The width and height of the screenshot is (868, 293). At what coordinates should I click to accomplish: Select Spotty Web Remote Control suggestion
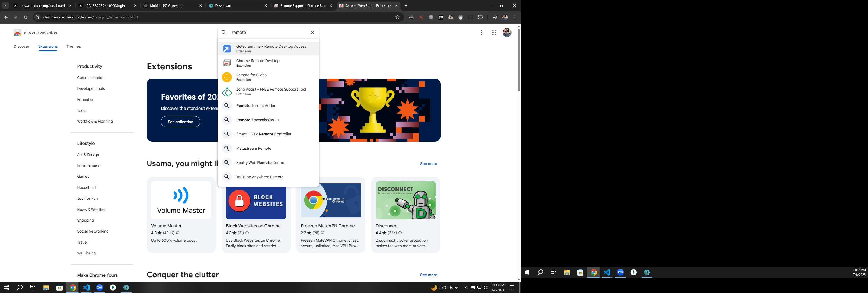click(268, 163)
